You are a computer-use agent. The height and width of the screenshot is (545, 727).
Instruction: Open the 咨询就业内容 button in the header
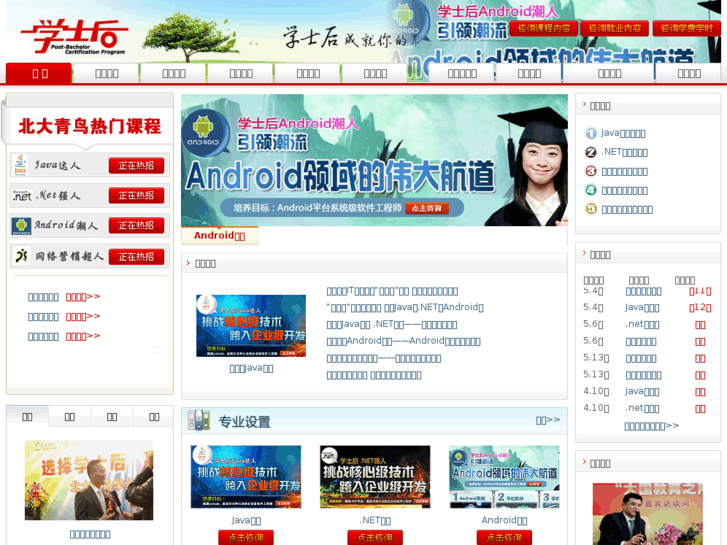[x=614, y=28]
